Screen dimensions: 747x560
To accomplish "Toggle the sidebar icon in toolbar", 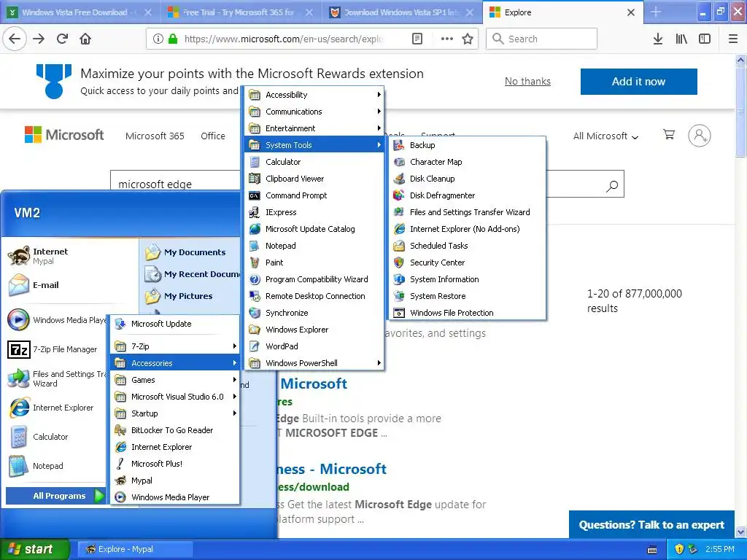I will pyautogui.click(x=705, y=39).
